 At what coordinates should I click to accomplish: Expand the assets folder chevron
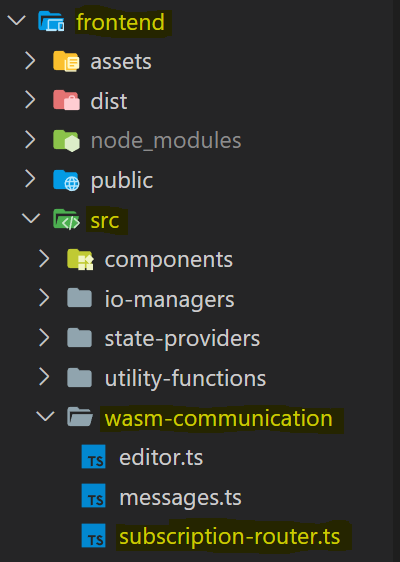click(30, 60)
